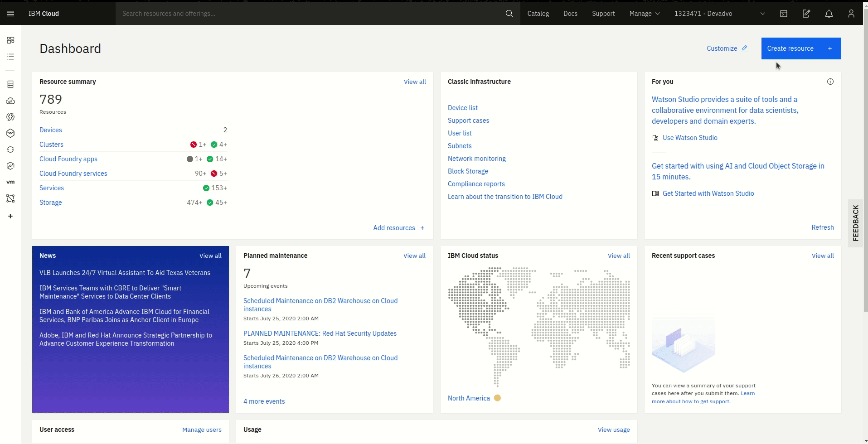Open Catalog from top bar
The width and height of the screenshot is (868, 444).
coord(538,14)
